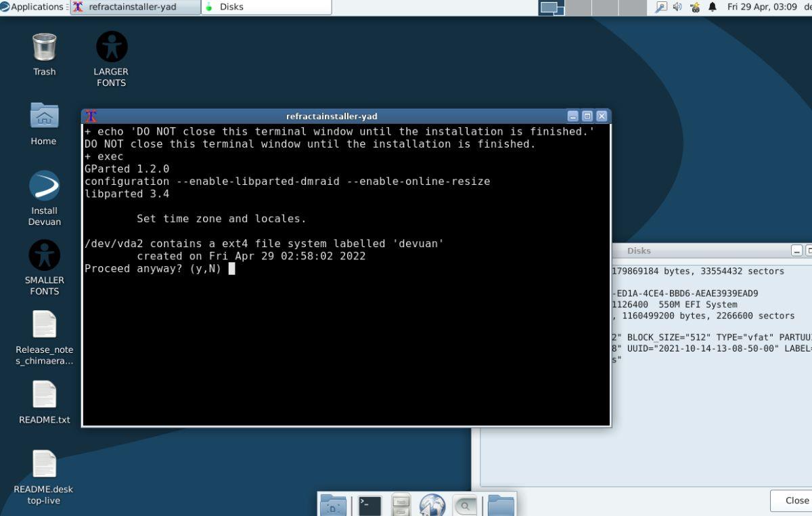Open the Trash on the desktop

(x=43, y=49)
